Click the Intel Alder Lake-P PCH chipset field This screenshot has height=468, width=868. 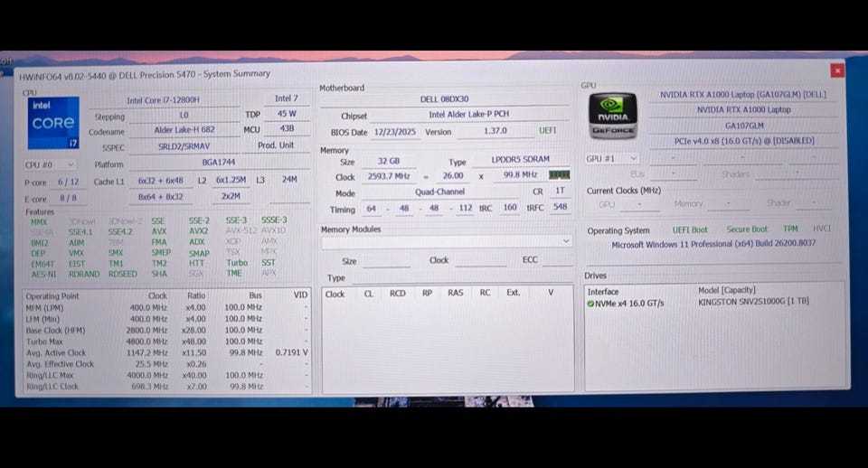(x=469, y=114)
